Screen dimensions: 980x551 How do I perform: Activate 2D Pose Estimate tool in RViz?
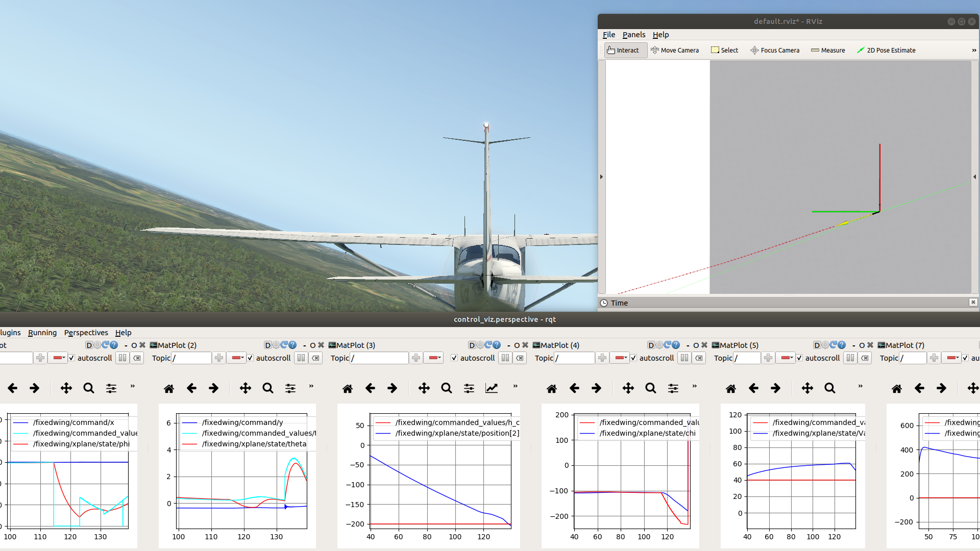coord(886,50)
